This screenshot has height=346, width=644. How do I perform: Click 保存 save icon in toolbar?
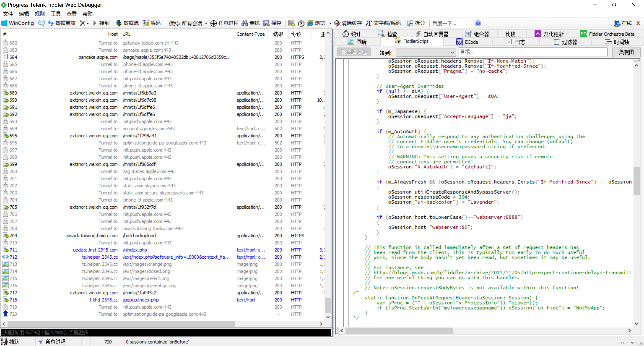[x=266, y=23]
